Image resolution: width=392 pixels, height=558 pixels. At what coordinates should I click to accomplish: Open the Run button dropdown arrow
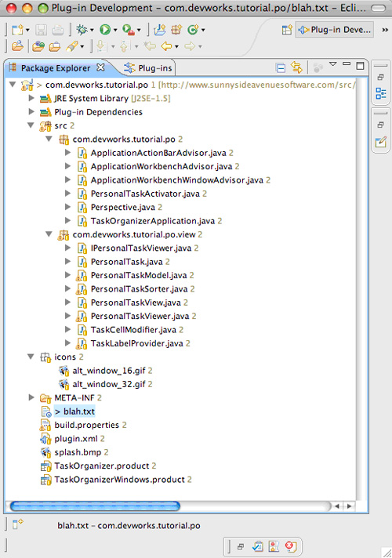(x=115, y=31)
